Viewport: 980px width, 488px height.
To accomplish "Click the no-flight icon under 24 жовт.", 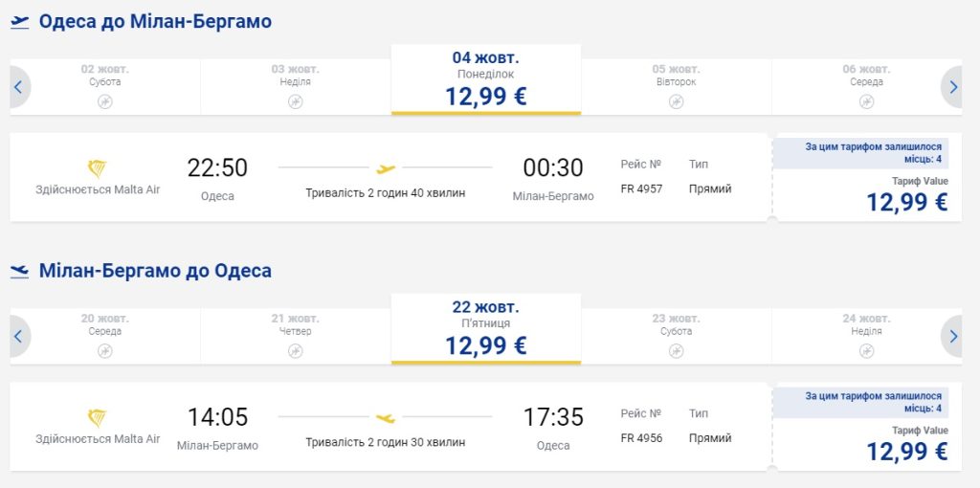I will coord(866,351).
